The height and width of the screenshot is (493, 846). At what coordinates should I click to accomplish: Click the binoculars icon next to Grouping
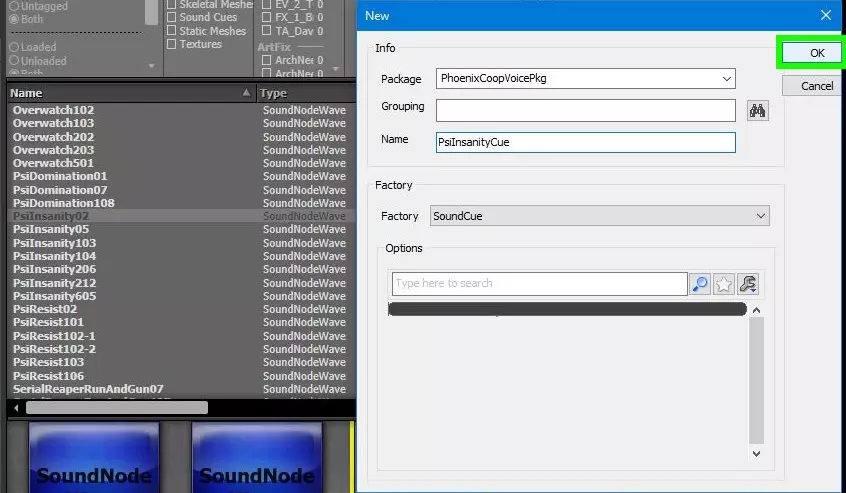[758, 111]
